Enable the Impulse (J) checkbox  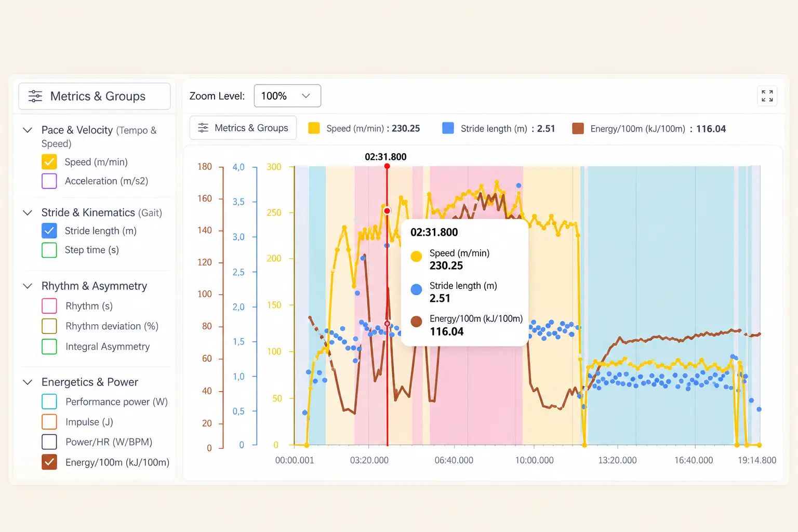[x=49, y=422]
